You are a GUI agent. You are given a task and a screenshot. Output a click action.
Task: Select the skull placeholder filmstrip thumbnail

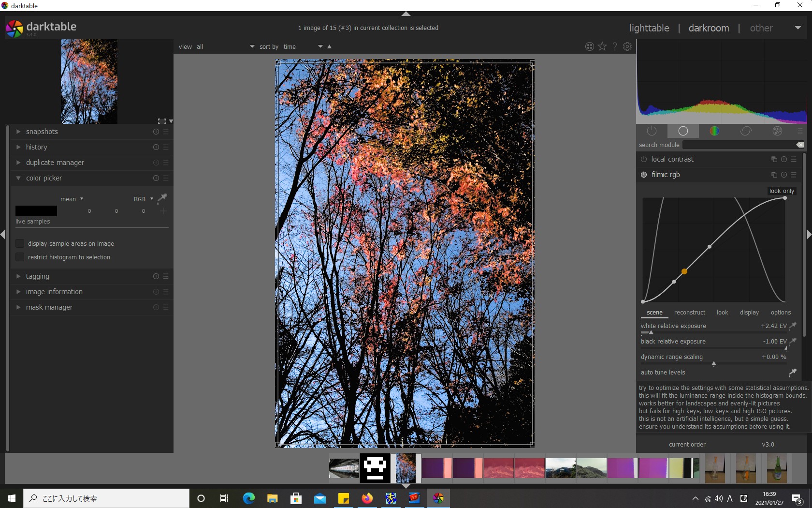(x=375, y=468)
